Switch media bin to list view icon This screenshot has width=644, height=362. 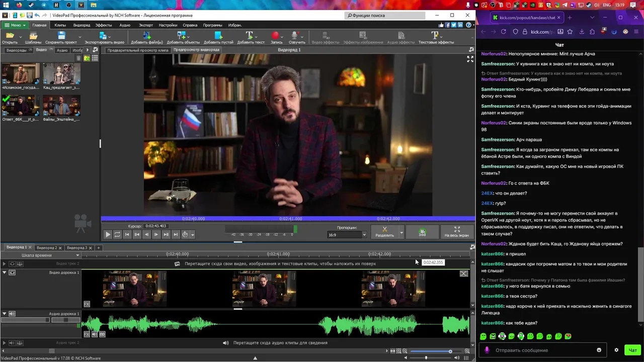95,58
